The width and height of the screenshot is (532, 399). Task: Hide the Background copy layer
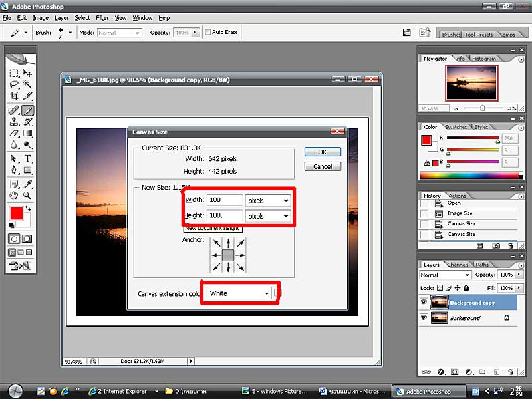click(x=424, y=302)
